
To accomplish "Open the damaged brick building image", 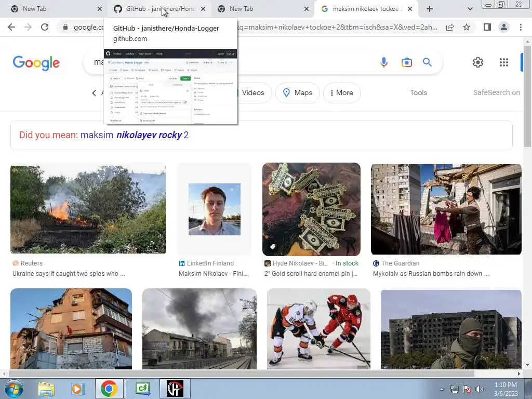I will click(71, 329).
